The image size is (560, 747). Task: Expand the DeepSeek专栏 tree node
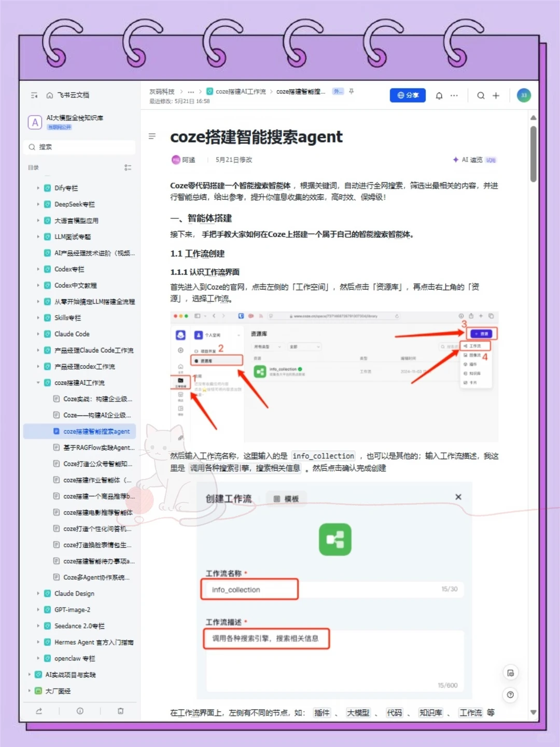38,204
